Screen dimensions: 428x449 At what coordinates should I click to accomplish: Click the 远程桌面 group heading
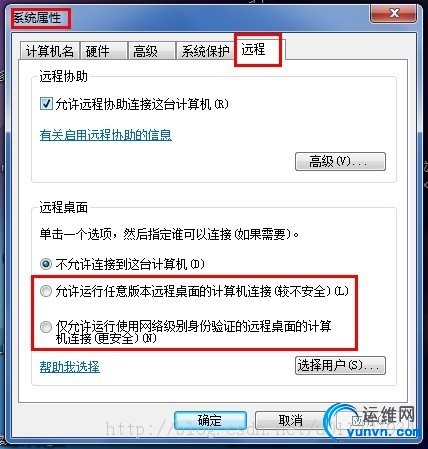64,207
